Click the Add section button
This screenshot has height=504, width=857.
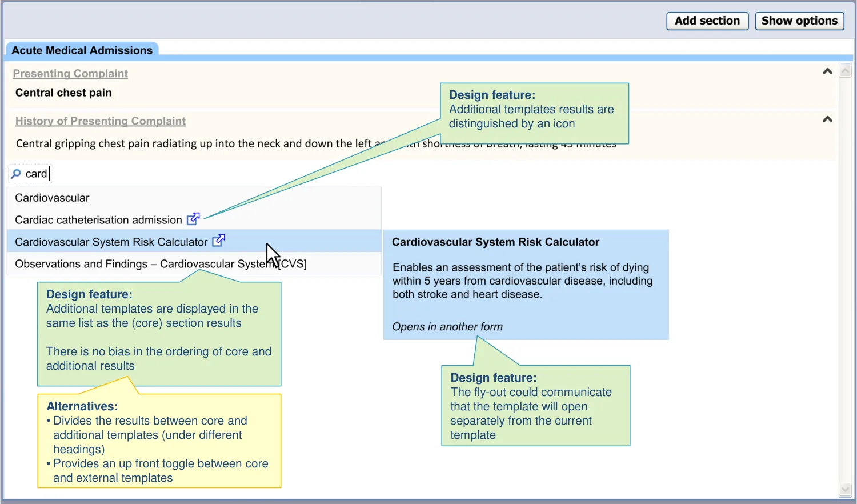click(x=707, y=21)
